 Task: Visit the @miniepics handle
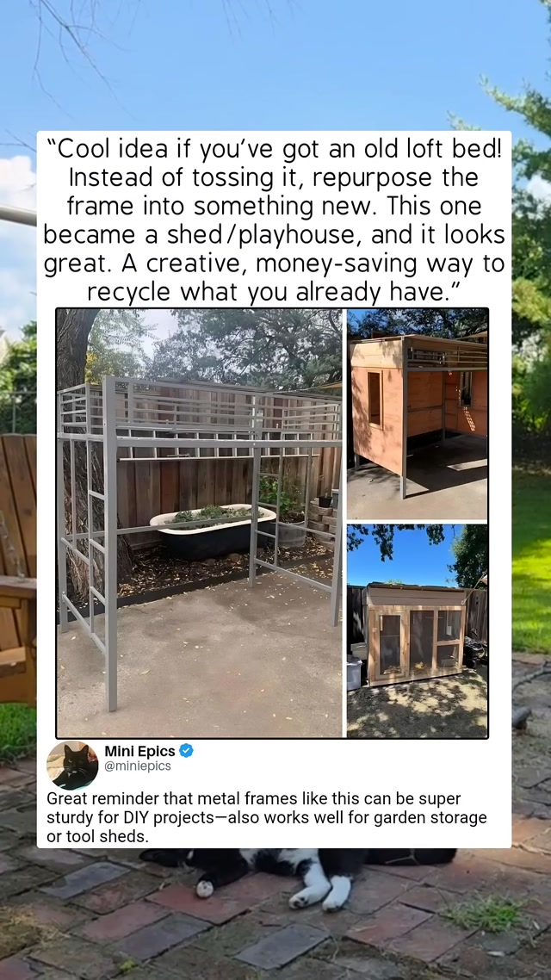pyautogui.click(x=138, y=766)
